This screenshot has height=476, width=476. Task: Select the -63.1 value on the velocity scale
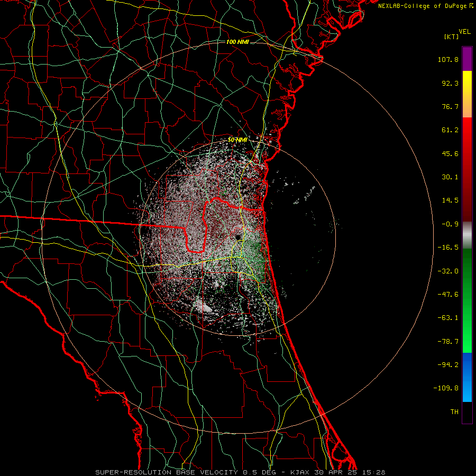tap(448, 318)
